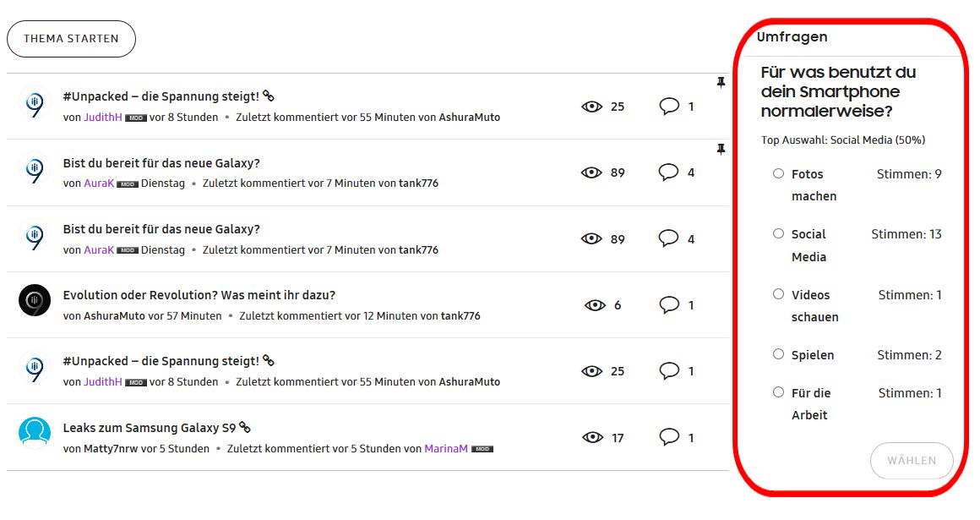This screenshot has height=520, width=980.
Task: Open the Umfragen section heading
Action: 792,37
